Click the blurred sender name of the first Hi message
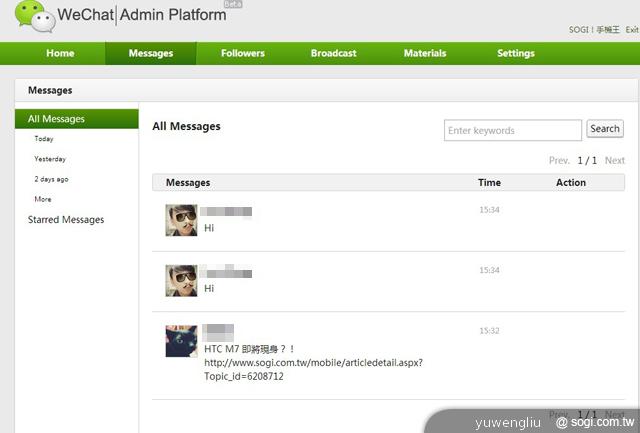 [226, 211]
